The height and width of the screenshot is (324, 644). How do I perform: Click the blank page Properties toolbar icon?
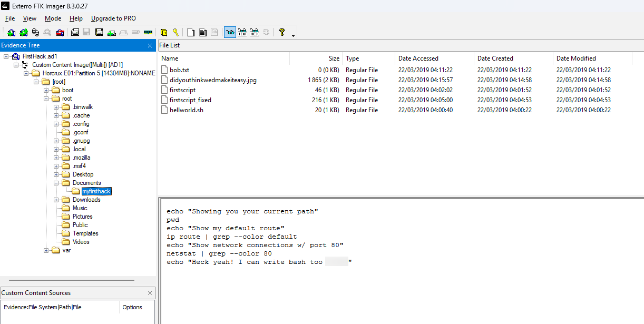pos(191,32)
